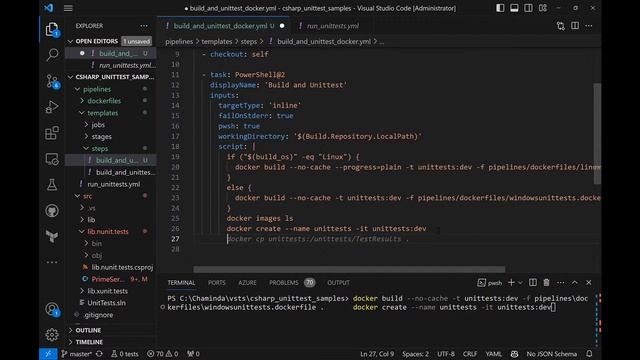Viewport: 640px width, 360px height.
Task: Open Run and Debug view
Action: (52, 107)
